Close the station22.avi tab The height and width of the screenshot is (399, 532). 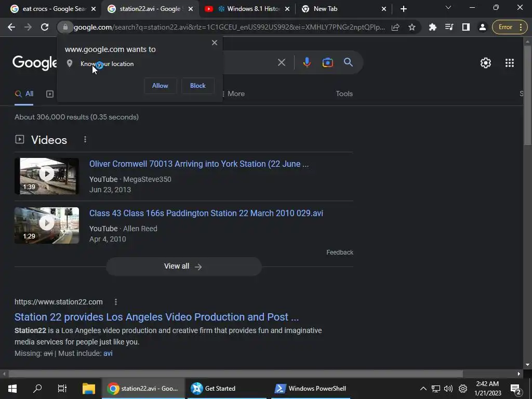191,9
